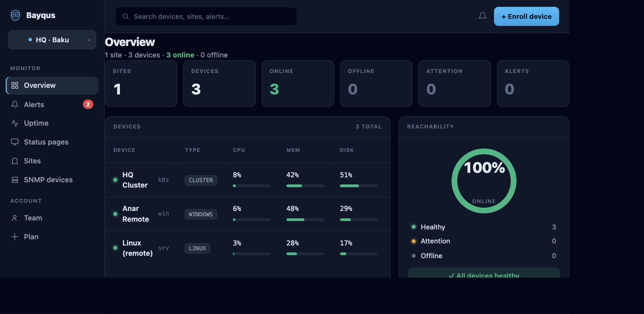The width and height of the screenshot is (644, 314).
Task: Click the Attention legend orange dot
Action: point(414,241)
